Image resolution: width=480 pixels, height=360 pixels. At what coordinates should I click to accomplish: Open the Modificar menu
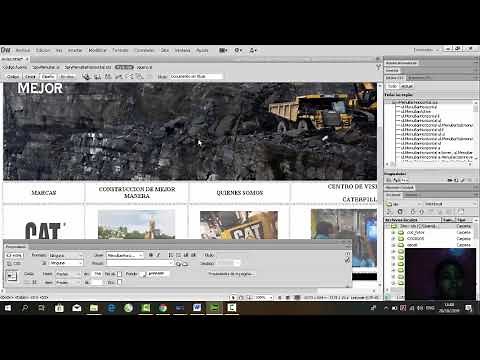tap(97, 50)
